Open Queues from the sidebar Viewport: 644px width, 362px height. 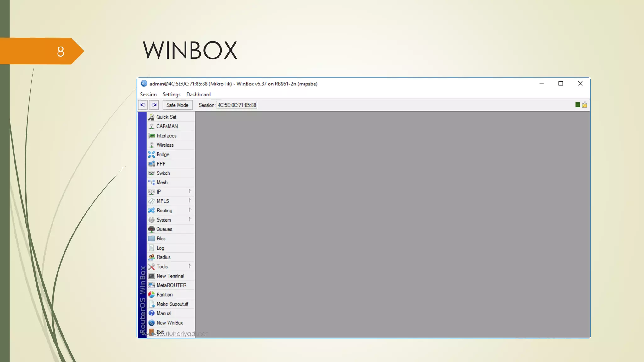[x=171, y=229]
